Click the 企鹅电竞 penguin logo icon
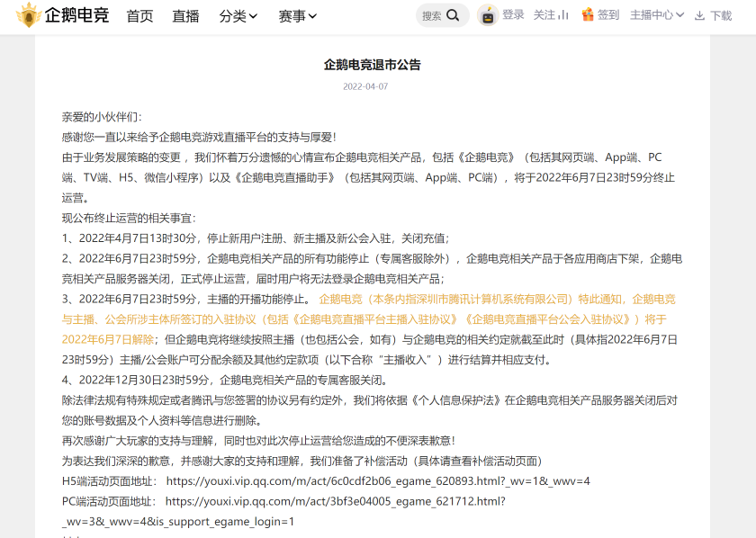The width and height of the screenshot is (756, 538). point(29,15)
